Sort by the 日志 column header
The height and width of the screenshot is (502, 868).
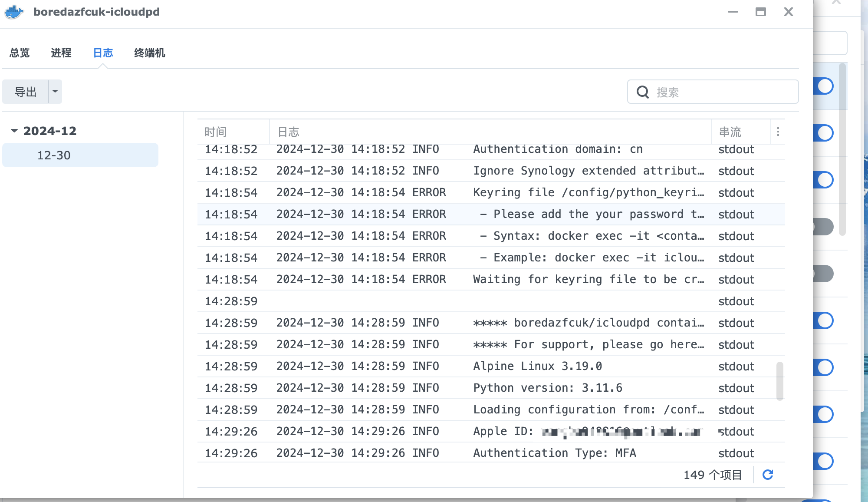[x=490, y=132]
